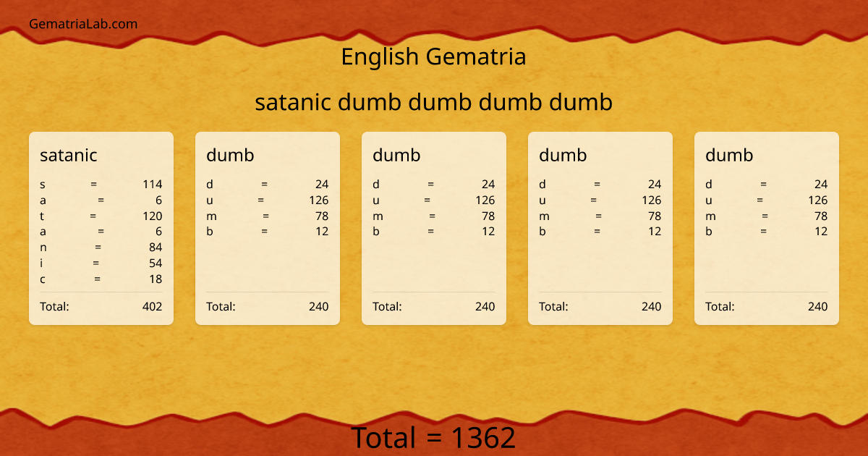
Task: Select the 'English Gematria' heading
Action: pos(433,56)
